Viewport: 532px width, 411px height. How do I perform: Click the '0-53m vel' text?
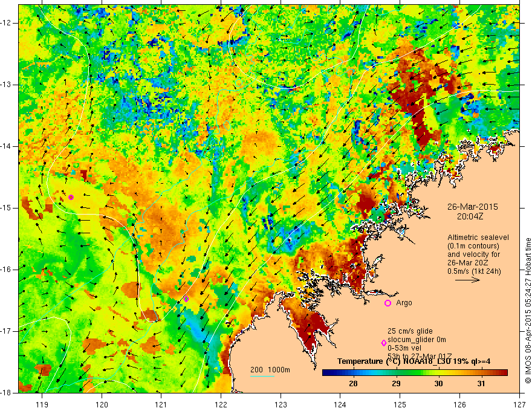404,348
